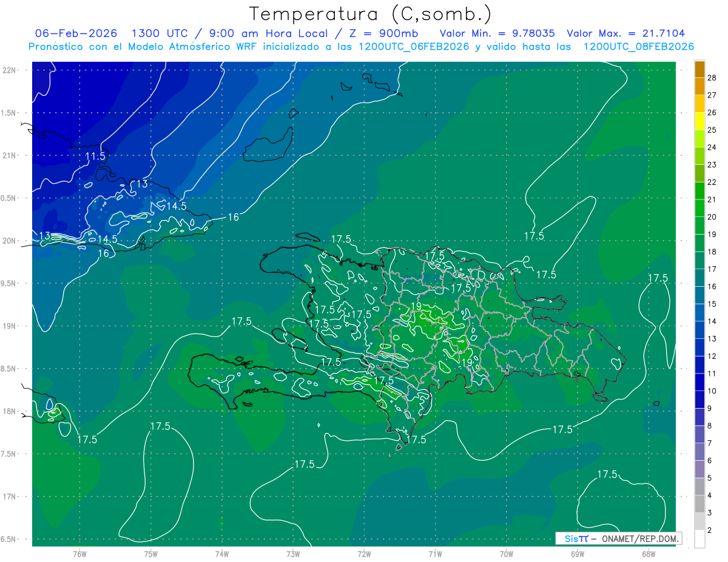Click the 71W longitude axis label
The image size is (728, 562).
click(435, 554)
